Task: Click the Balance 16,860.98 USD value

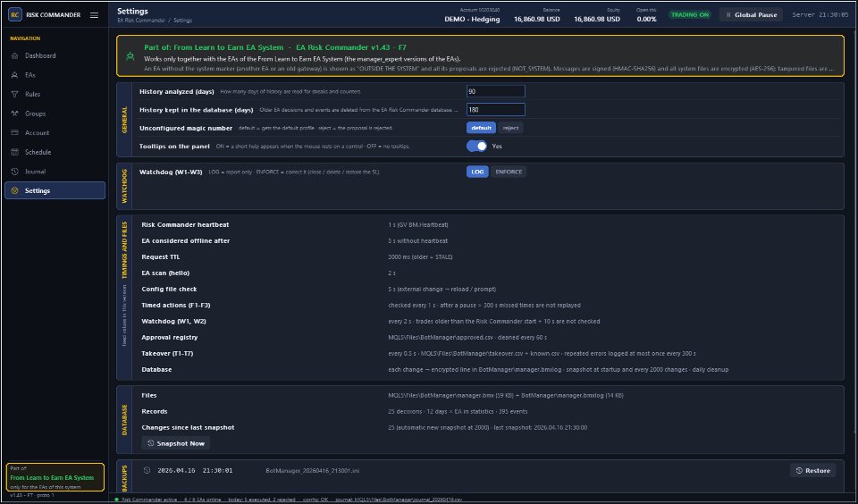Action: (x=537, y=19)
